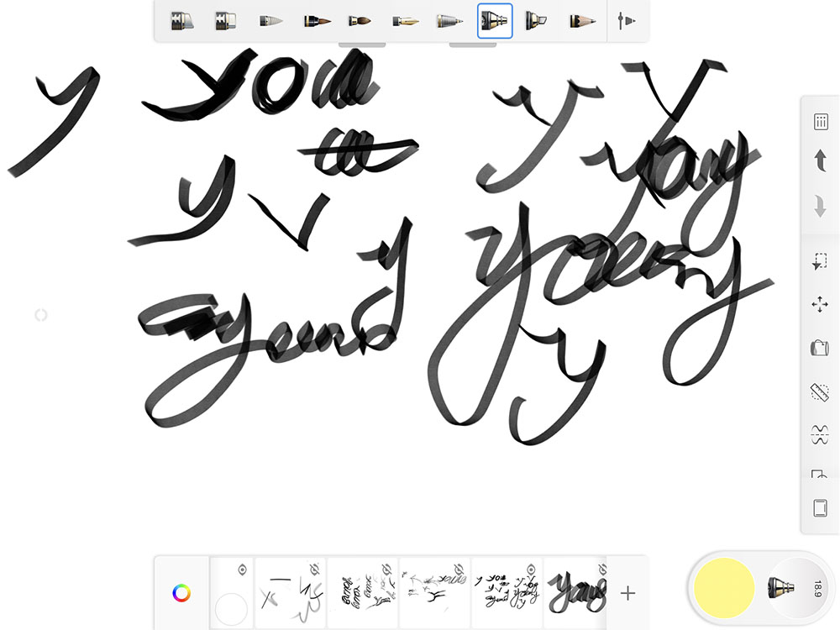Open the four-arrow transform tool

tap(820, 304)
